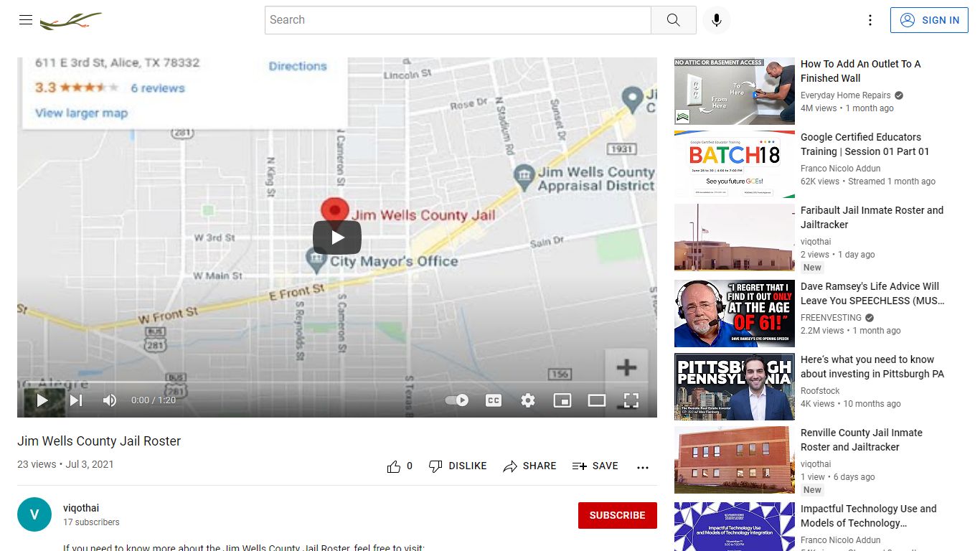Open the viqothai channel name link
This screenshot has height=551, width=980.
click(x=81, y=508)
